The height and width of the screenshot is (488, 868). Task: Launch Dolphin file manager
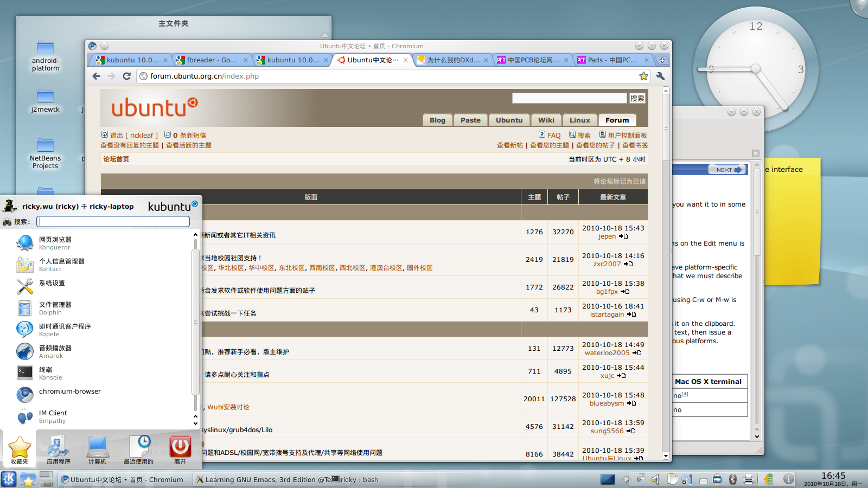[x=24, y=308]
